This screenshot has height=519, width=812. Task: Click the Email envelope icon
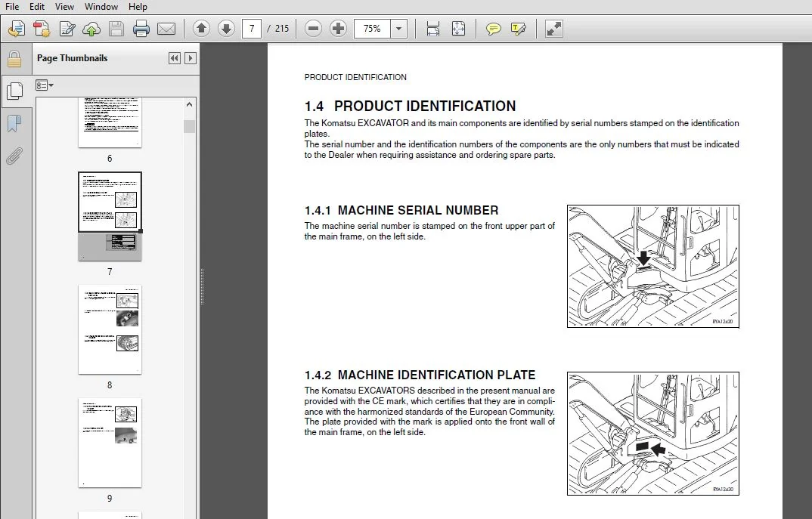coord(166,29)
